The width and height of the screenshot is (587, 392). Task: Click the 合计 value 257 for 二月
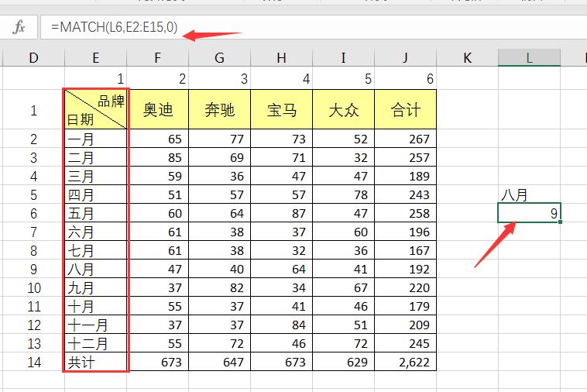[x=406, y=157]
